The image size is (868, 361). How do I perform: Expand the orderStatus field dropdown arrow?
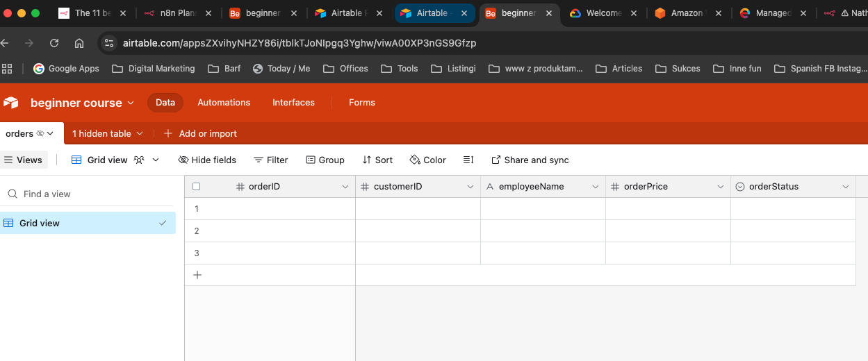coord(846,187)
